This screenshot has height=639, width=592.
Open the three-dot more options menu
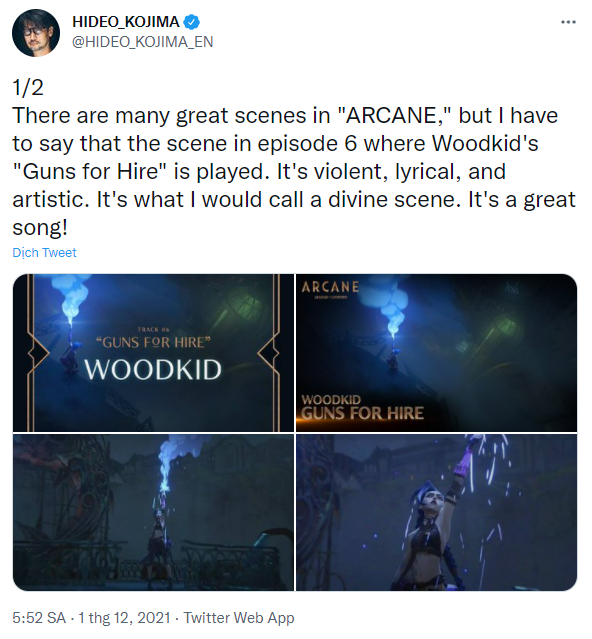coord(568,22)
